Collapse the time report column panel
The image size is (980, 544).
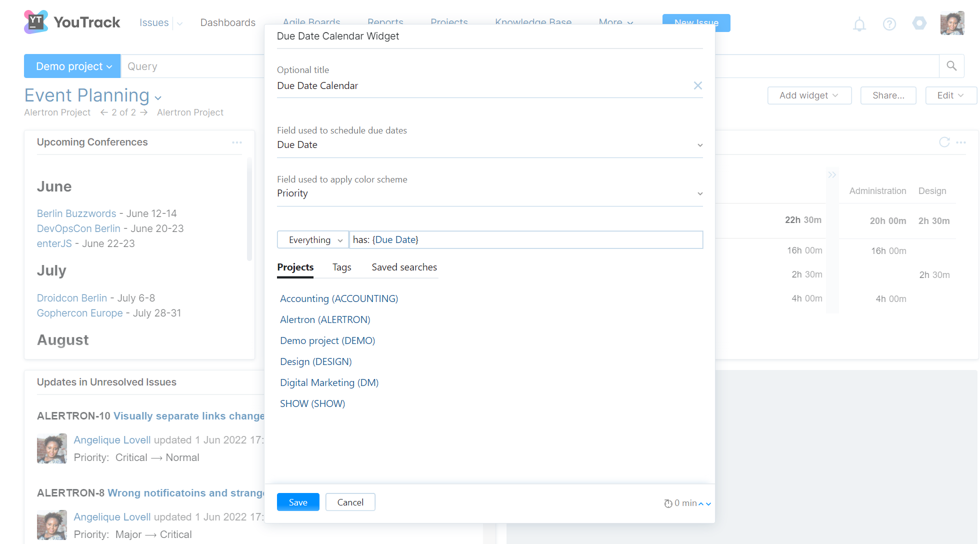tap(832, 174)
